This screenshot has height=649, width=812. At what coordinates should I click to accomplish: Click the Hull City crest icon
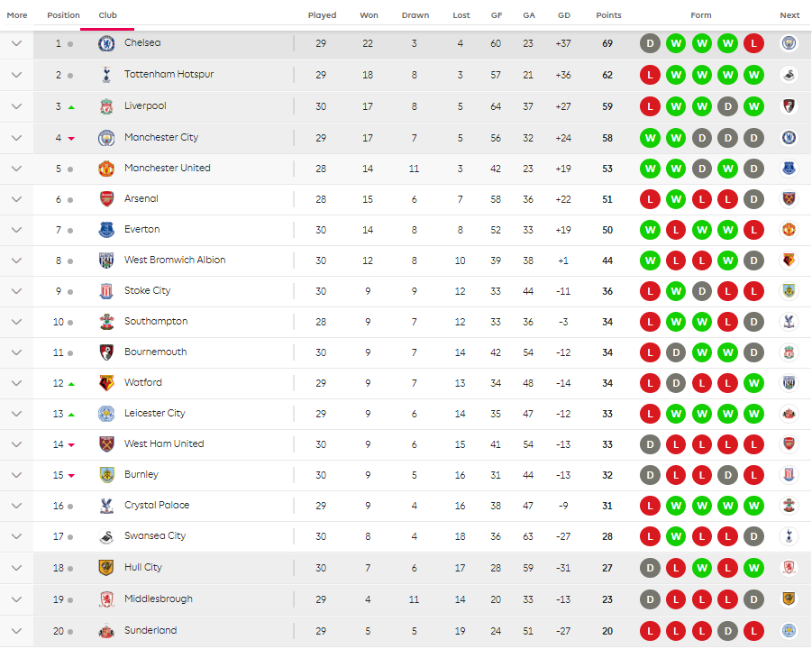[106, 568]
